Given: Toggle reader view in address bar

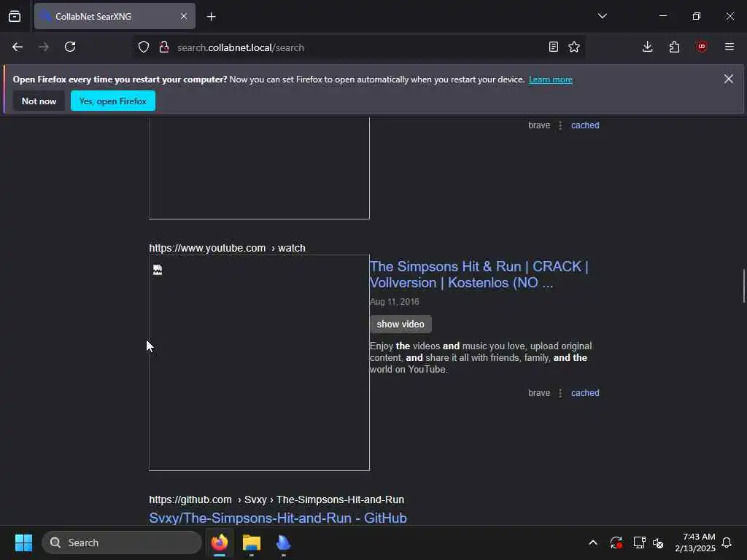Looking at the screenshot, I should click(553, 47).
